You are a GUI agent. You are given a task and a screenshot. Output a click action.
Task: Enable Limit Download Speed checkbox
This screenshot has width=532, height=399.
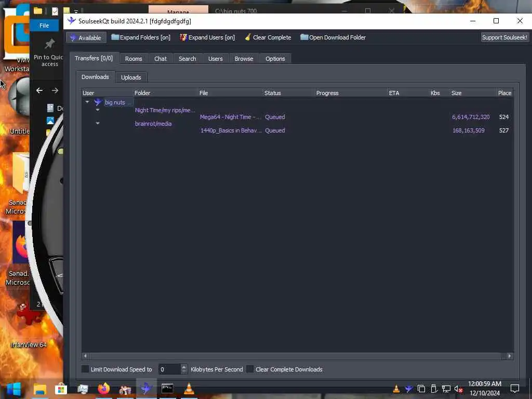tap(86, 369)
